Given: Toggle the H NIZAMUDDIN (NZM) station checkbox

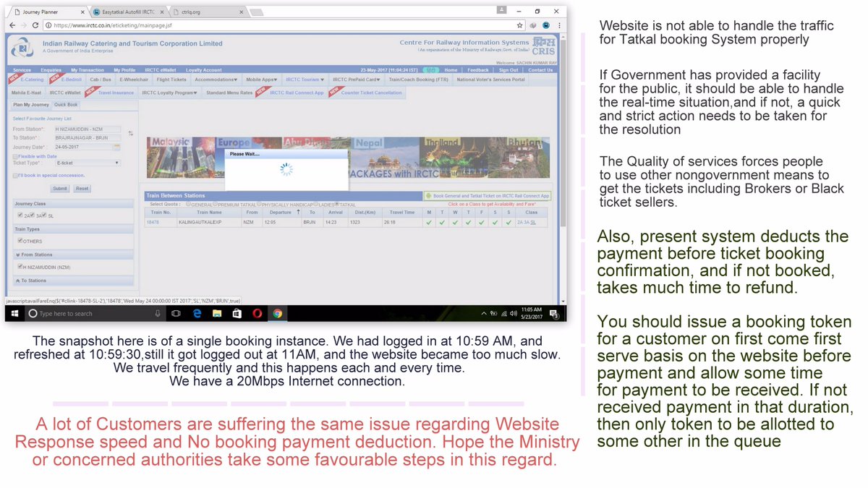Looking at the screenshot, I should [x=20, y=267].
